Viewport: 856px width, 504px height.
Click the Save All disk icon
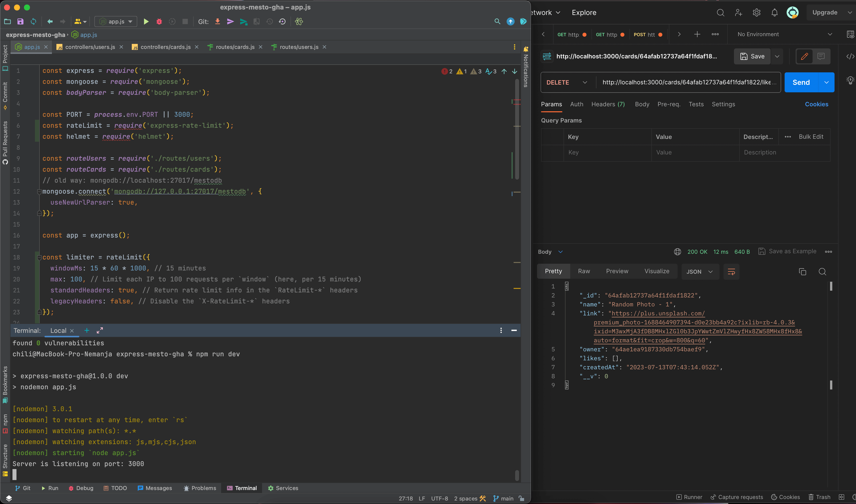click(20, 22)
